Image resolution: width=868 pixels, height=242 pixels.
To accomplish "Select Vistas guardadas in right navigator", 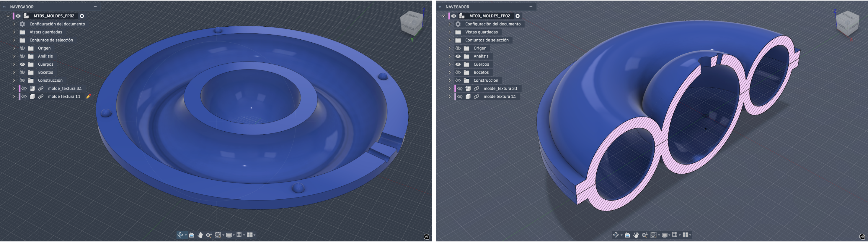I will (x=481, y=32).
